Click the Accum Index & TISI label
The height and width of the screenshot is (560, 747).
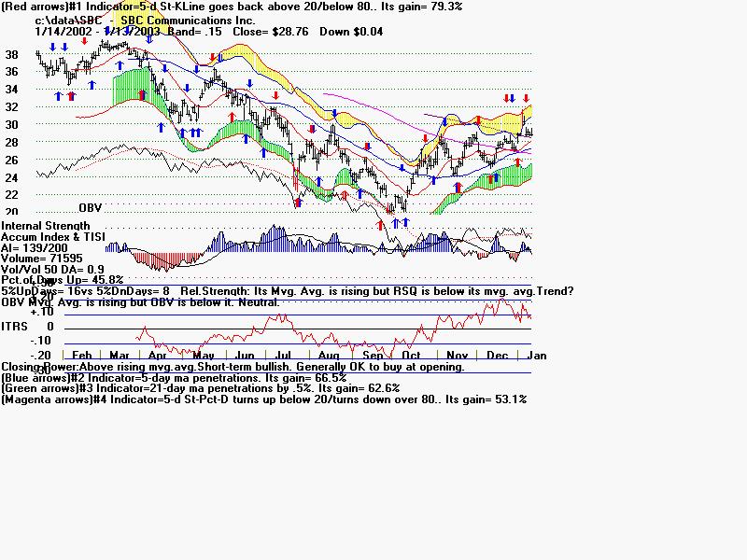pyautogui.click(x=55, y=236)
